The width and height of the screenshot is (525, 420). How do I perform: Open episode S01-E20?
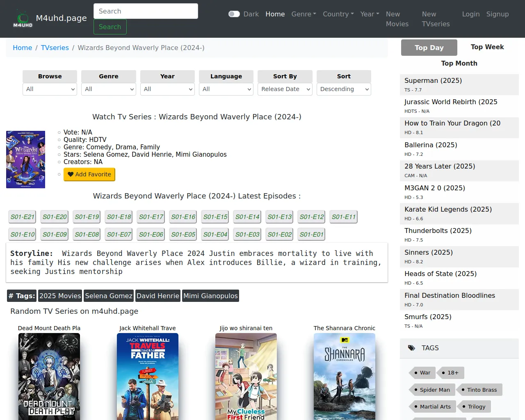tap(55, 217)
